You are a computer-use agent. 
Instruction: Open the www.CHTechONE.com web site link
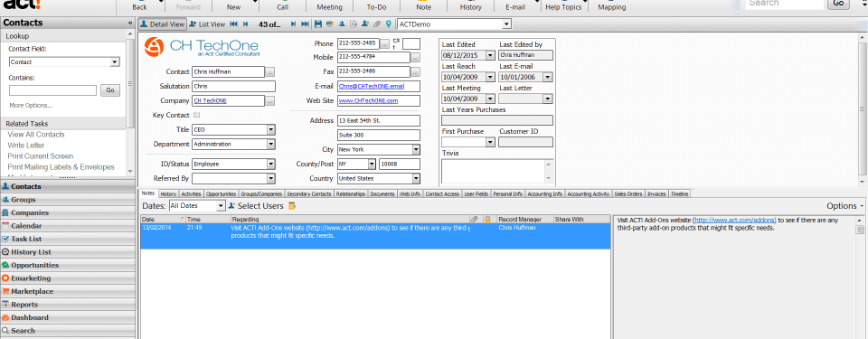(x=368, y=101)
